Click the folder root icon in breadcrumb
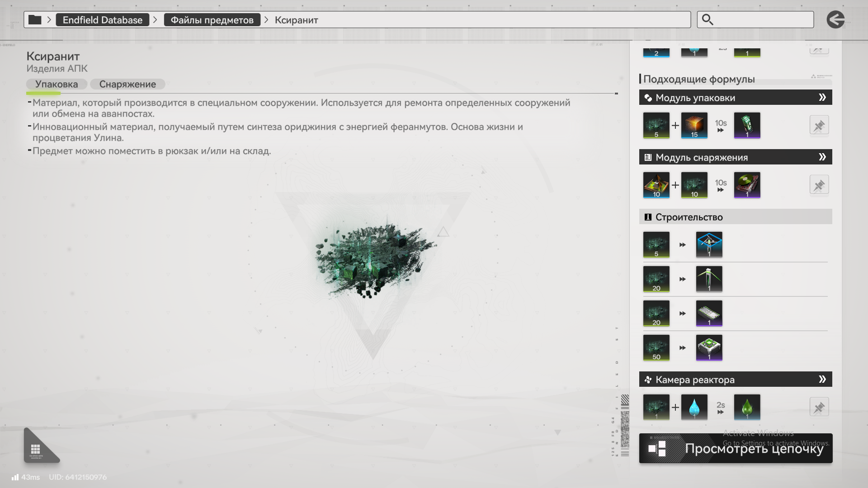The width and height of the screenshot is (868, 488). click(35, 20)
